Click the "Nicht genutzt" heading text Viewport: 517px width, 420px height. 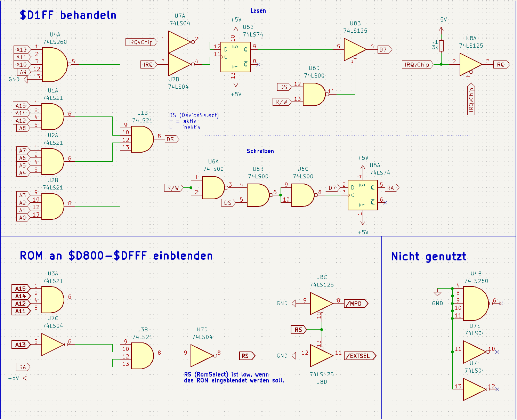[x=428, y=257]
